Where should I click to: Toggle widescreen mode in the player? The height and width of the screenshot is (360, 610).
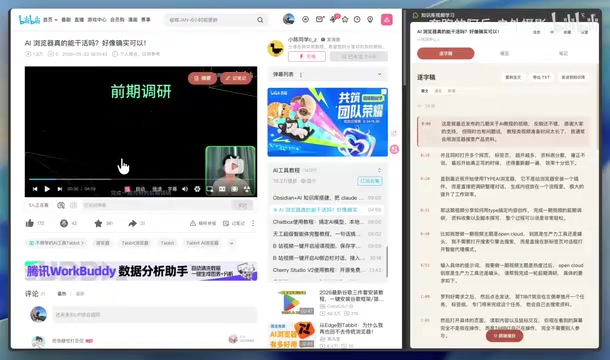222,189
